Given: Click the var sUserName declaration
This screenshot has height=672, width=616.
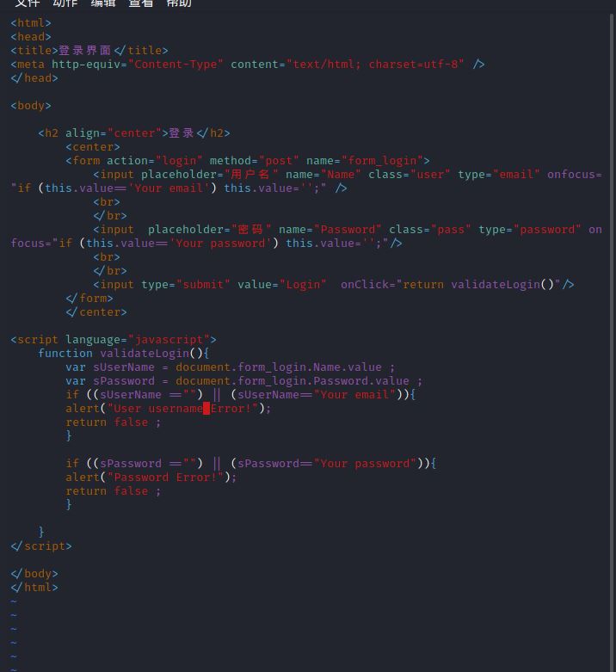Looking at the screenshot, I should click(230, 367).
